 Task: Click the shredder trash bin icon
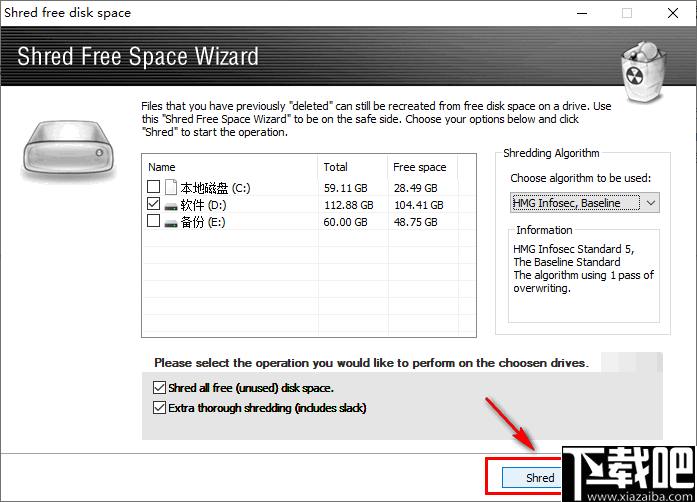[644, 72]
